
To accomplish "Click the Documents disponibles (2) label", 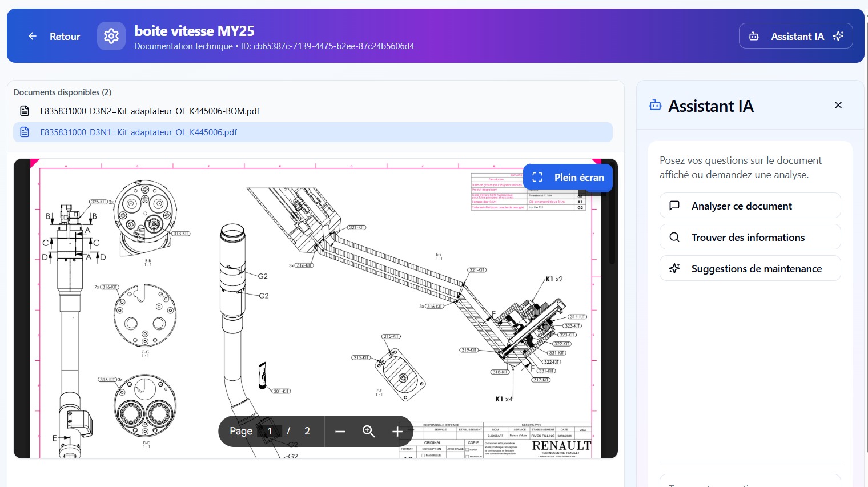I will coord(62,92).
